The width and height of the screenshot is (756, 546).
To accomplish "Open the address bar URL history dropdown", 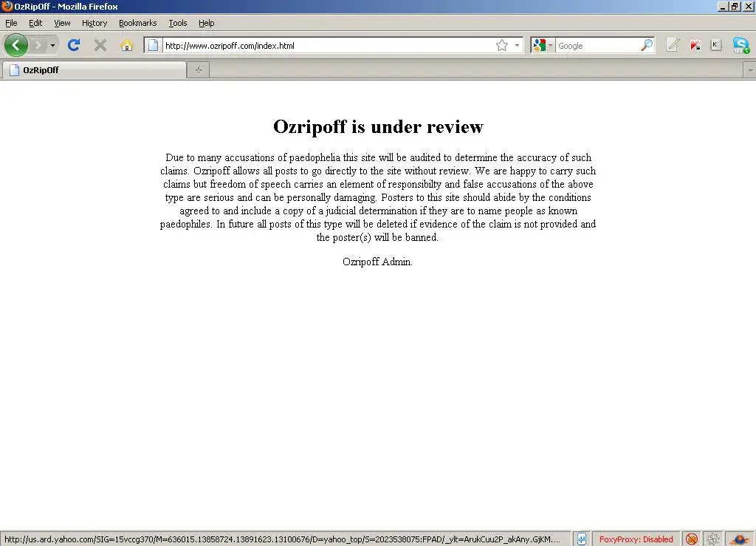I will click(517, 45).
